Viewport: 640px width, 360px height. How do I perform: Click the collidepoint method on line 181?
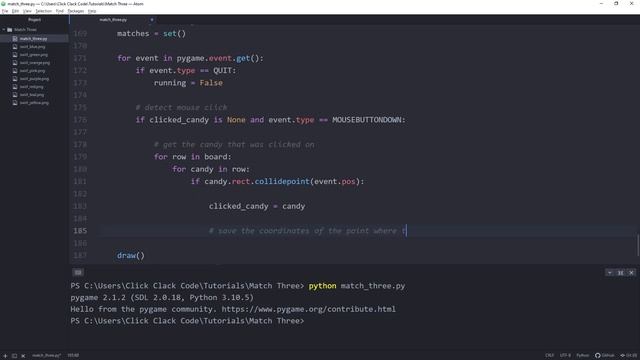pyautogui.click(x=282, y=182)
